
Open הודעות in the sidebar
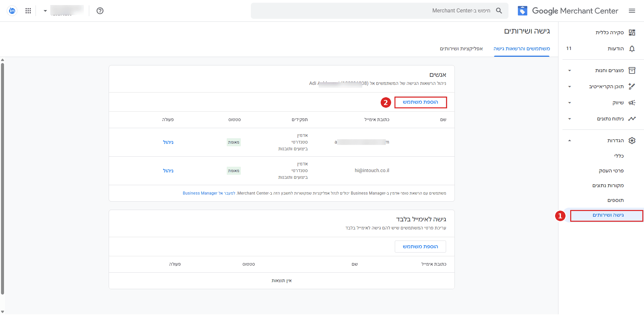(x=615, y=49)
